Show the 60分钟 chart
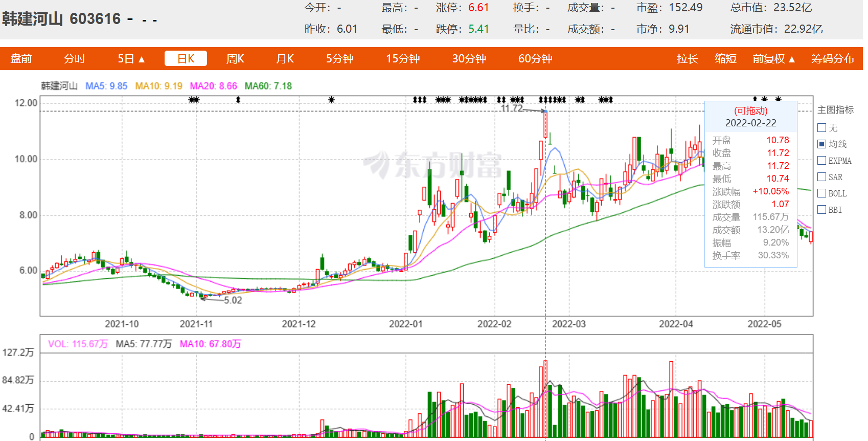The height and width of the screenshot is (441, 868). click(x=535, y=59)
